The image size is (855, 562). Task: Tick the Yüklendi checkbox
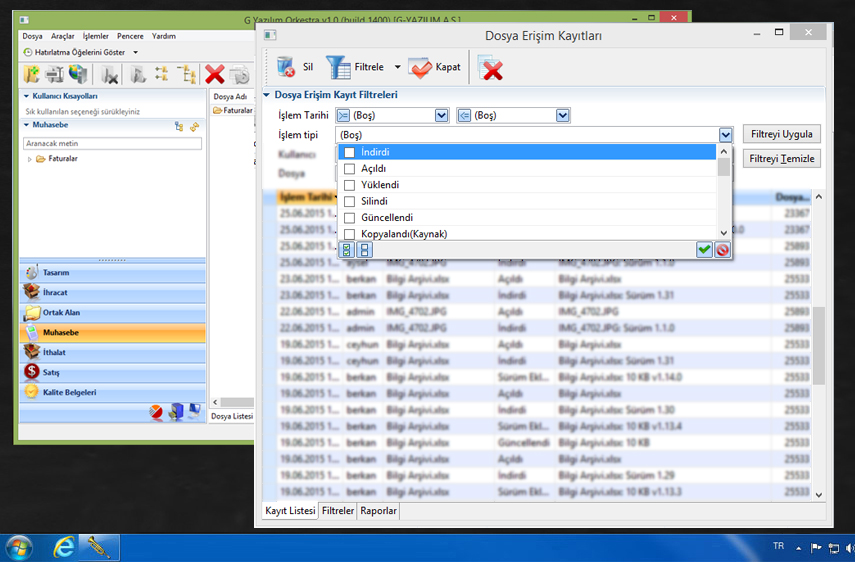(349, 185)
